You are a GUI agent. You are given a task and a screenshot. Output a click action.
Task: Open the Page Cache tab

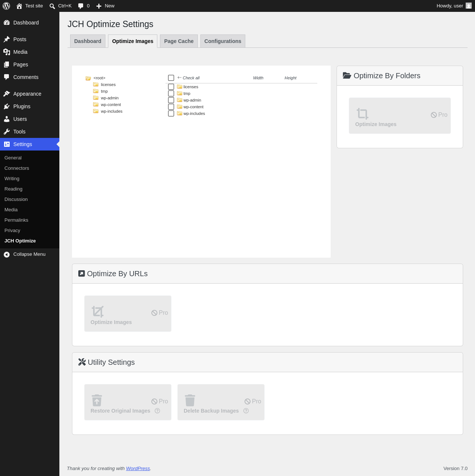tap(179, 41)
